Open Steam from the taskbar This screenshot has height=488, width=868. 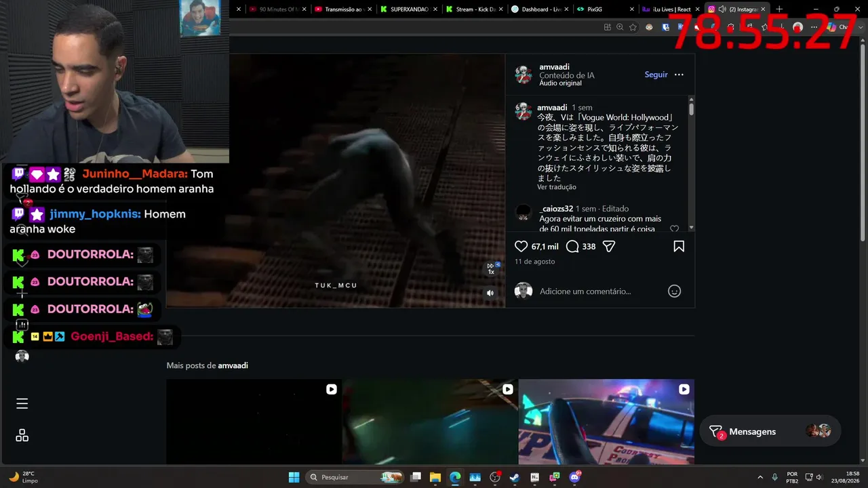point(515,477)
